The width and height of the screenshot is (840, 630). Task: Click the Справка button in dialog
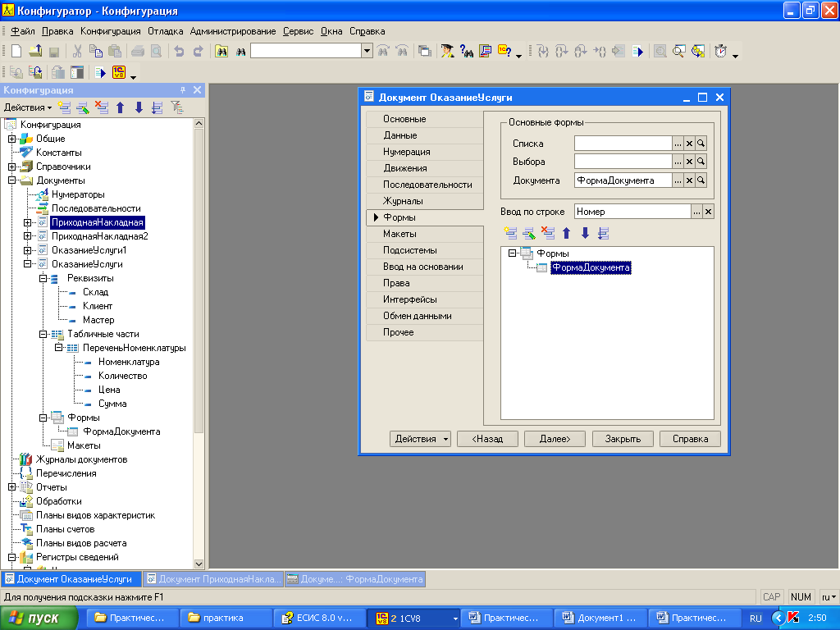pos(690,439)
